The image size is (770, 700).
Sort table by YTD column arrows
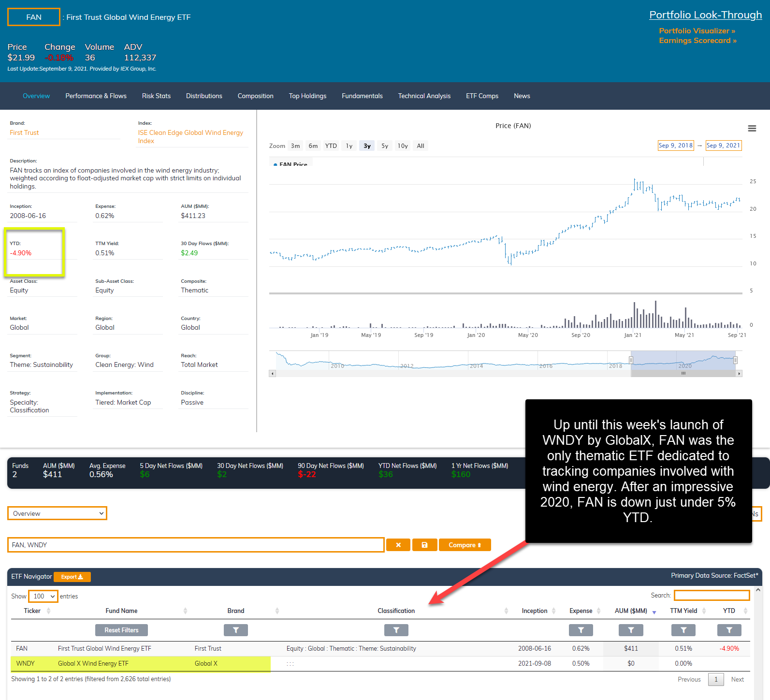745,611
